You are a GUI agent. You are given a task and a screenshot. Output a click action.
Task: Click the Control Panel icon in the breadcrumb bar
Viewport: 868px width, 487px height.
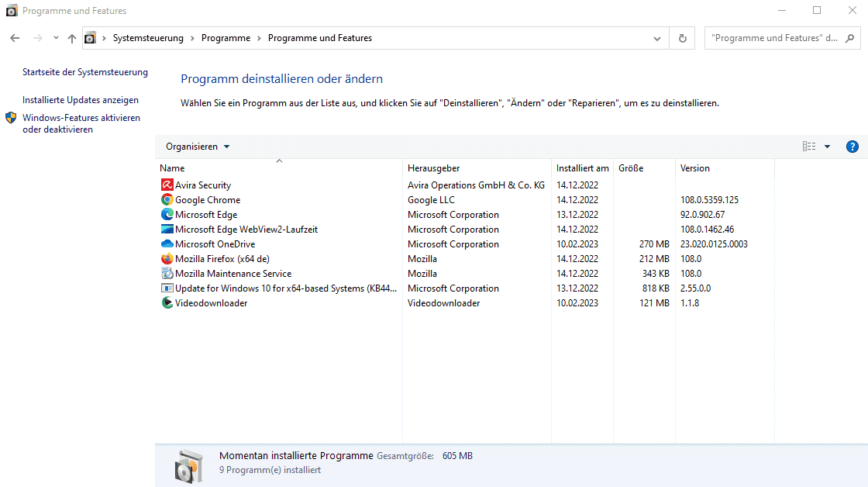(91, 37)
